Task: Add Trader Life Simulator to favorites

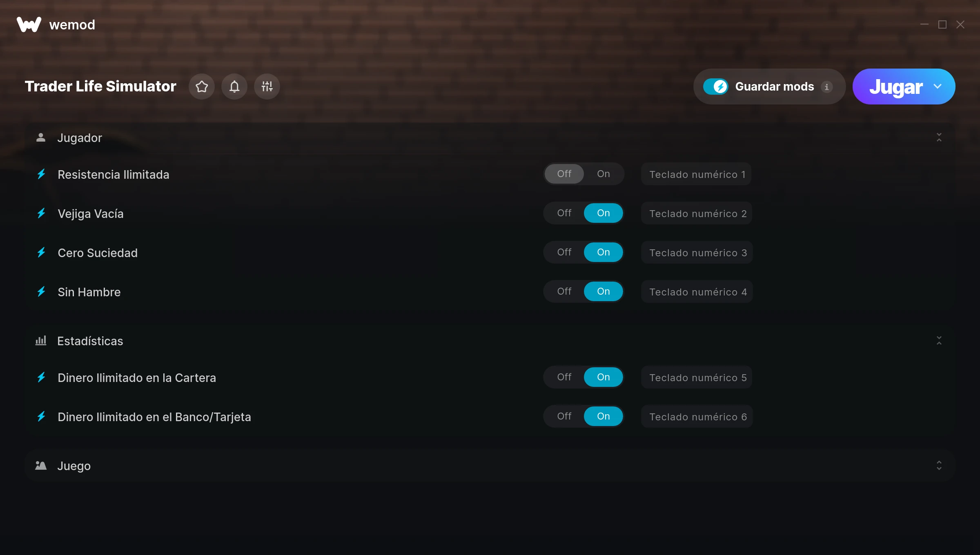Action: (202, 87)
